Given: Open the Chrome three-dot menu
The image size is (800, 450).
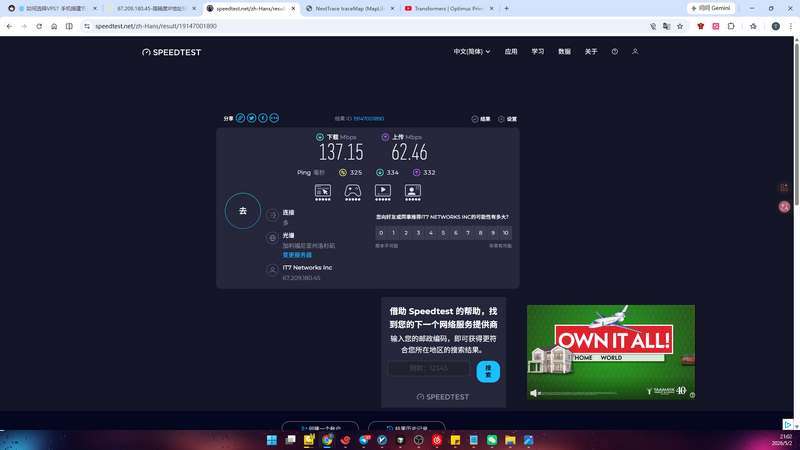Looking at the screenshot, I should (790, 26).
